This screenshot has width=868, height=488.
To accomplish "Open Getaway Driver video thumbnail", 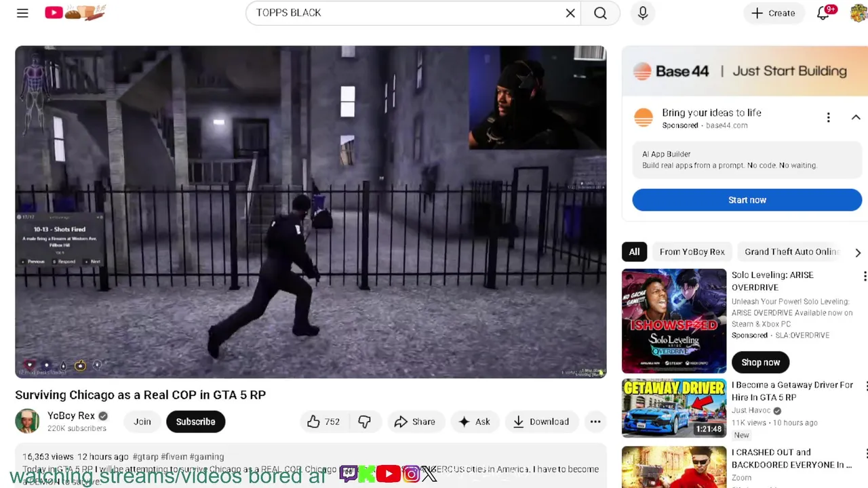I will [x=674, y=408].
